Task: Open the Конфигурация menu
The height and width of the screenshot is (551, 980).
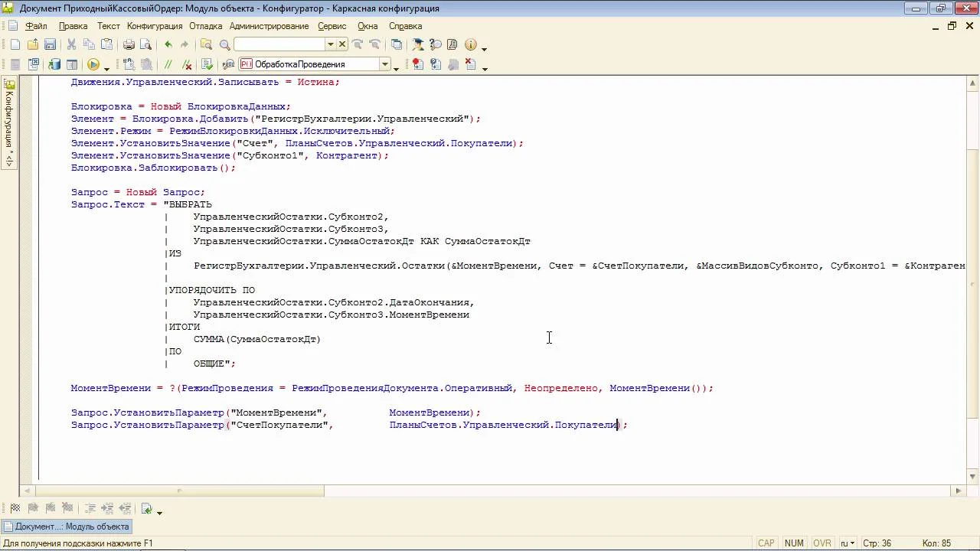Action: point(155,26)
